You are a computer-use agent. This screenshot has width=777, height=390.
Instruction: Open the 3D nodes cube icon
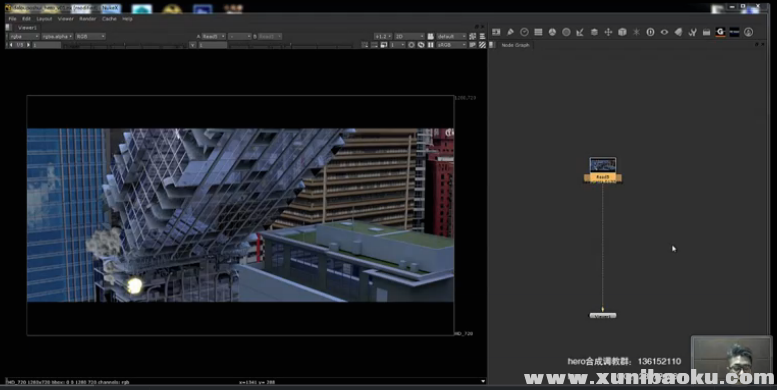click(622, 32)
